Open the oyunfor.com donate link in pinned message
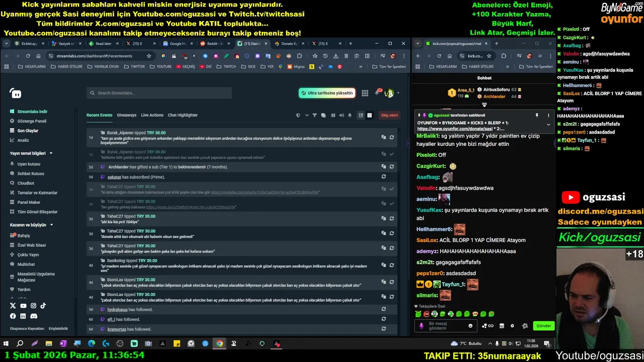The image size is (644, 362). 454,129
